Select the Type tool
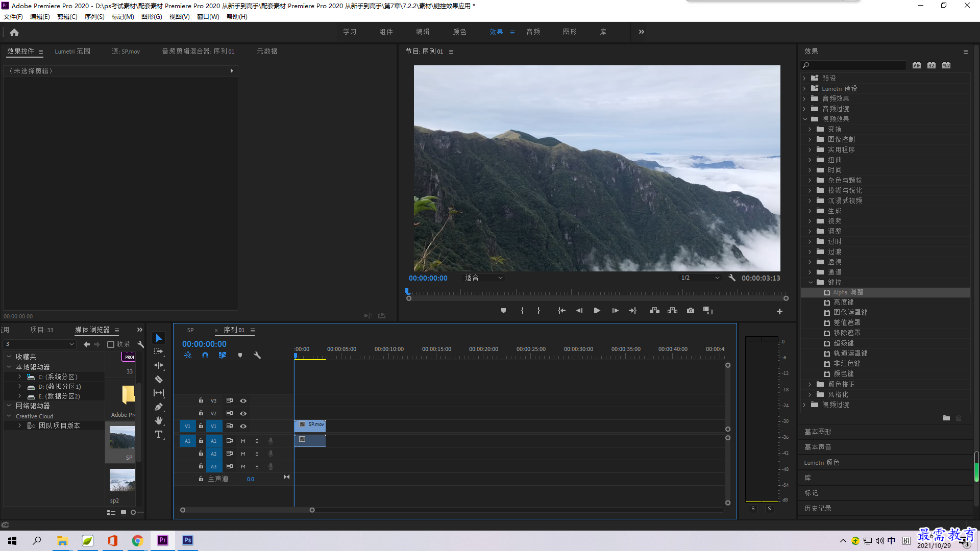The width and height of the screenshot is (980, 551). [x=159, y=434]
